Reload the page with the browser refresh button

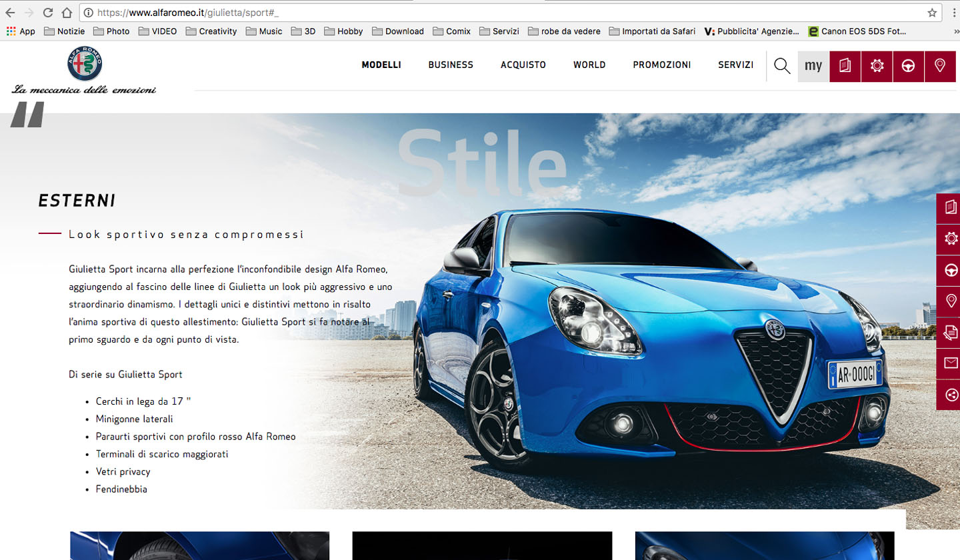48,13
